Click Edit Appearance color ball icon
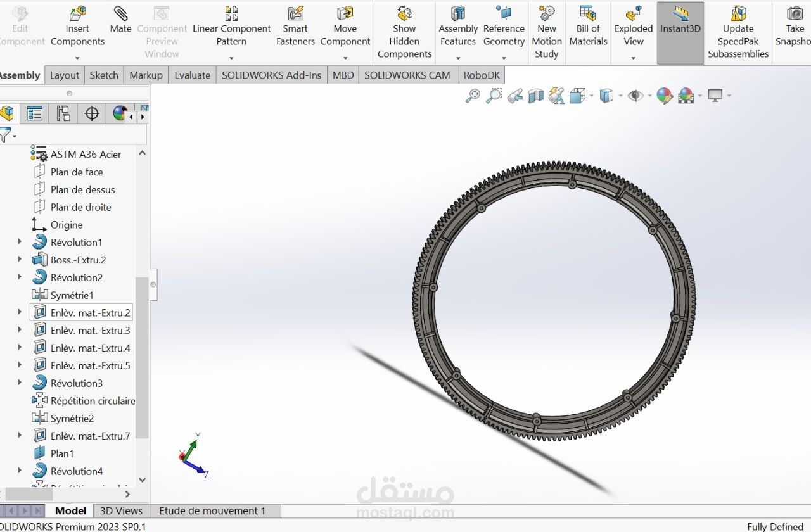 pyautogui.click(x=664, y=96)
